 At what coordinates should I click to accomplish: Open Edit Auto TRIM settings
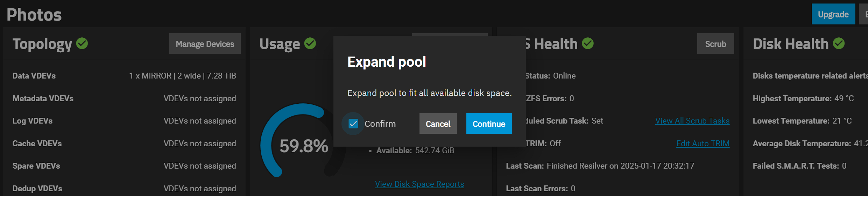pos(703,143)
